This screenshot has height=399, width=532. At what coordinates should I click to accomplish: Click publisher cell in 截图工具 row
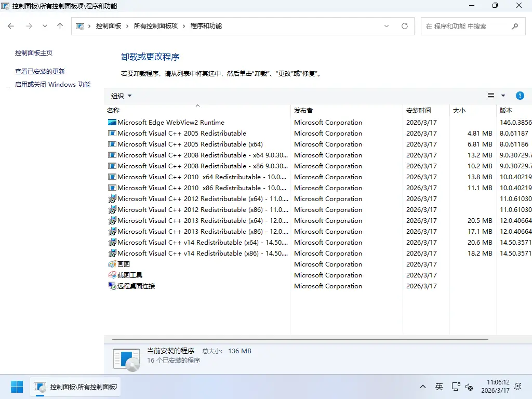coord(328,275)
